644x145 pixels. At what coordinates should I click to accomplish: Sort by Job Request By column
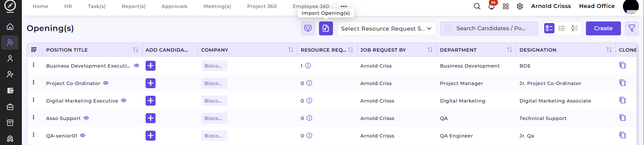(430, 50)
